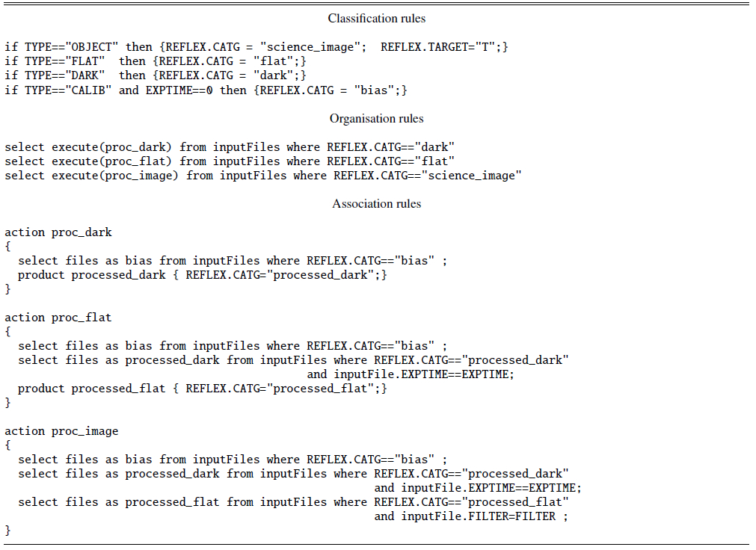Click the TYPE=="DARK" rule line
Image resolution: width=756 pixels, height=550 pixels.
pyautogui.click(x=156, y=75)
